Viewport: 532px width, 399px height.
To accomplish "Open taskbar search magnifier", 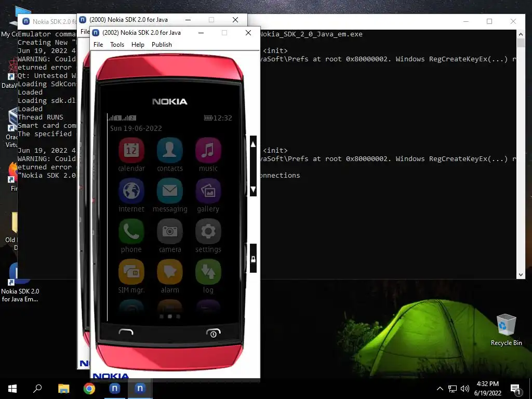I will [37, 389].
